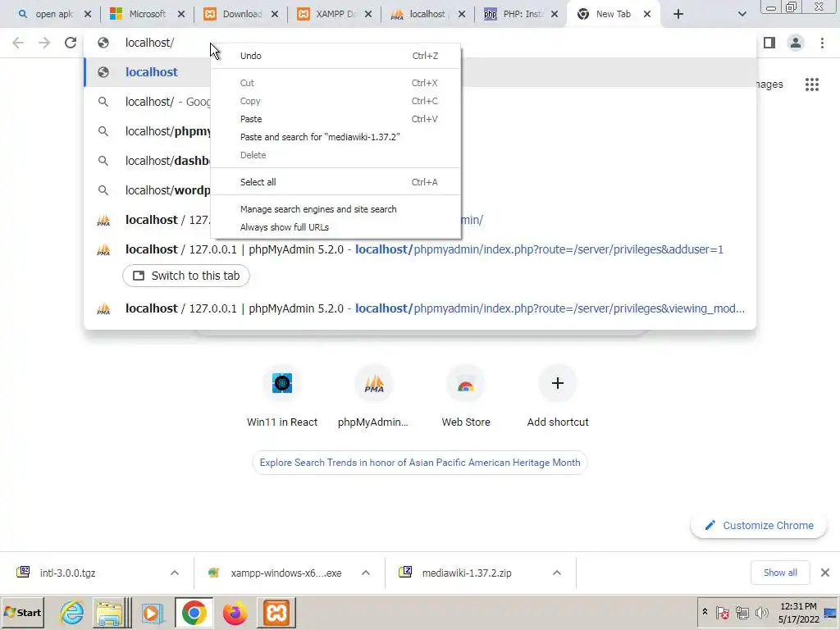
Task: Toggle 'Always show full URLs' option
Action: (336, 227)
